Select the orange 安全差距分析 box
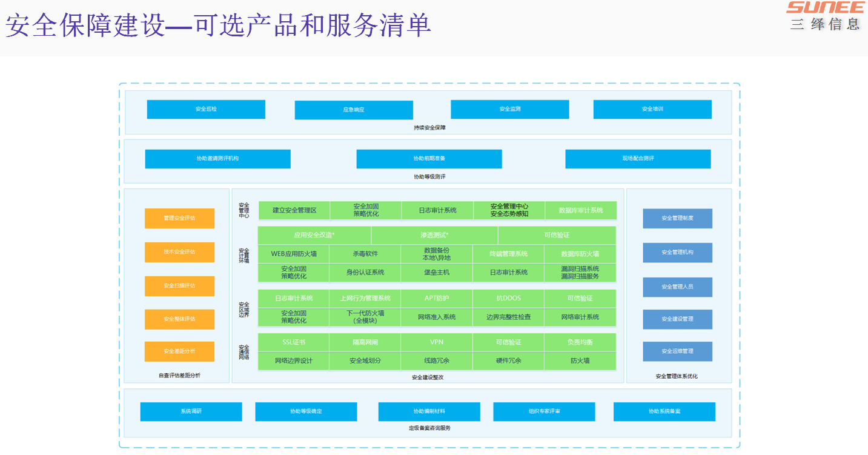 pos(179,351)
